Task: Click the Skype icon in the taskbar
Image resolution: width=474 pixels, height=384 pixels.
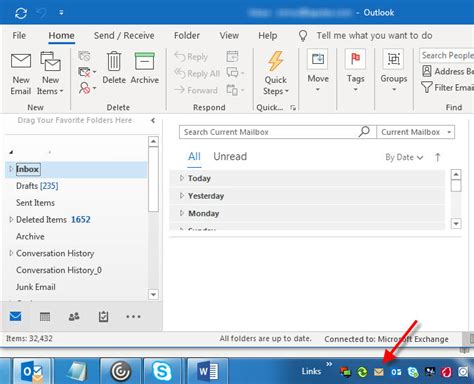Action: 162,371
